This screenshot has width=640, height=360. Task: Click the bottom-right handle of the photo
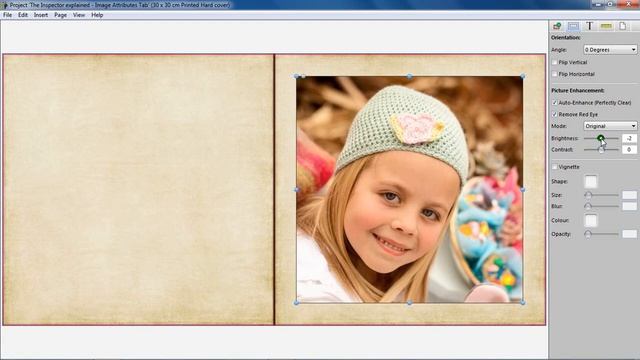point(523,303)
